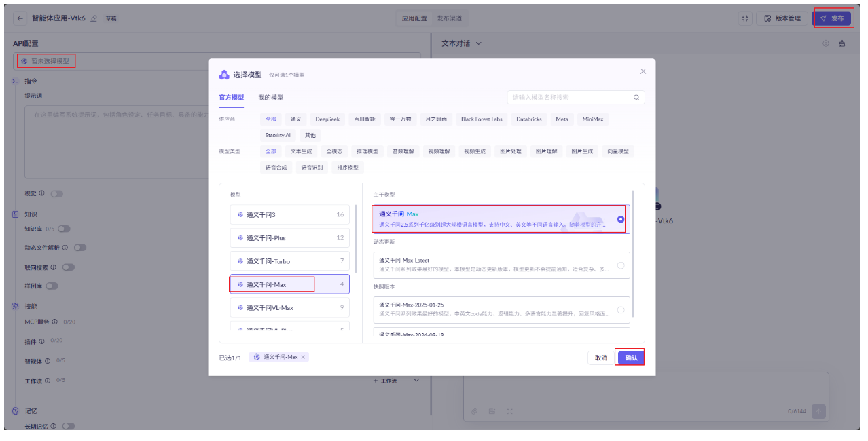This screenshot has height=441, width=868.
Task: Filter providers by 月之暗面
Action: click(436, 119)
